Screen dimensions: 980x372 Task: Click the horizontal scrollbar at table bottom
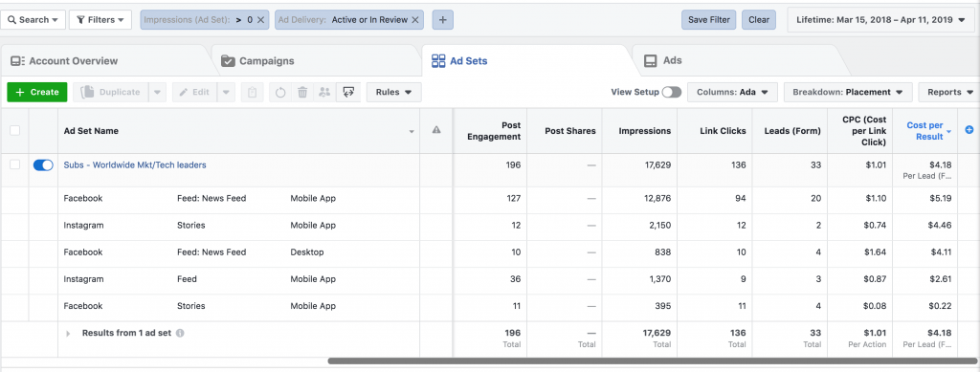(653, 361)
